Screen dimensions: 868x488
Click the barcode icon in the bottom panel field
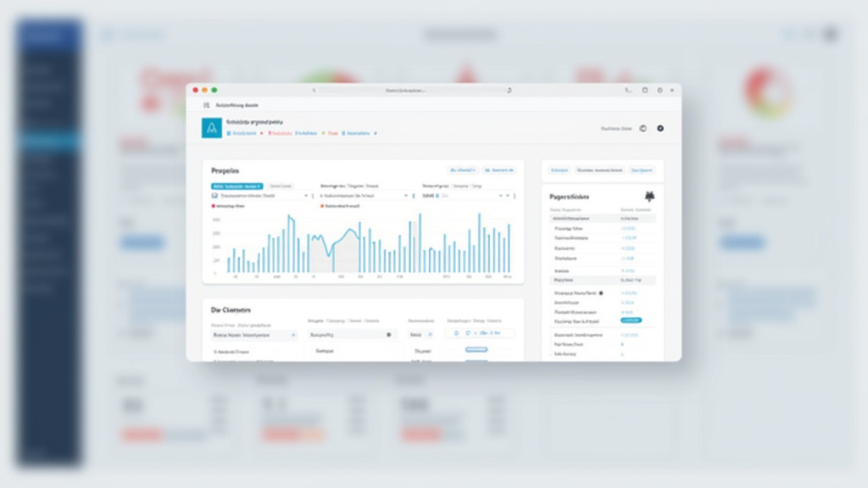(389, 335)
